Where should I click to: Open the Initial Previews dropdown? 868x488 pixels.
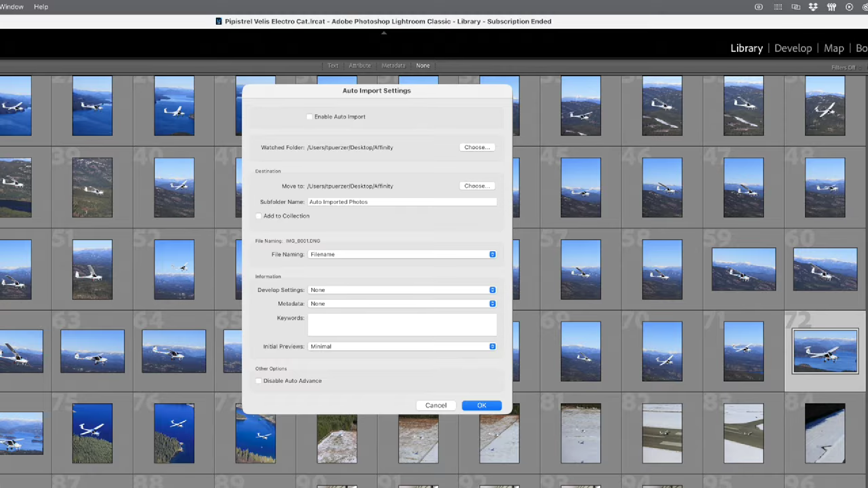402,346
